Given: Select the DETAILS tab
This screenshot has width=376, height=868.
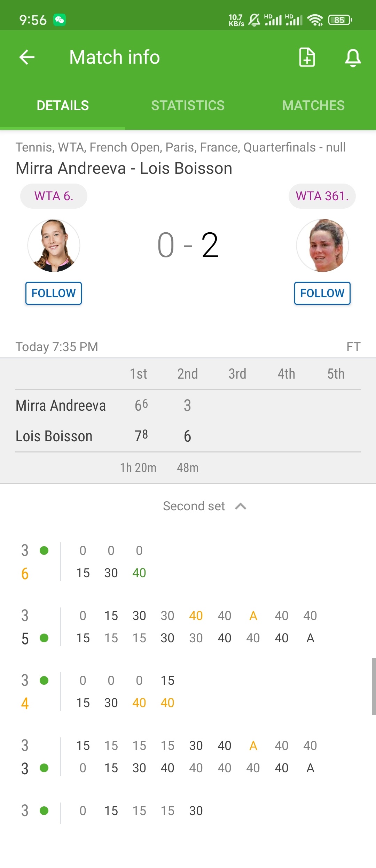Looking at the screenshot, I should pyautogui.click(x=63, y=106).
